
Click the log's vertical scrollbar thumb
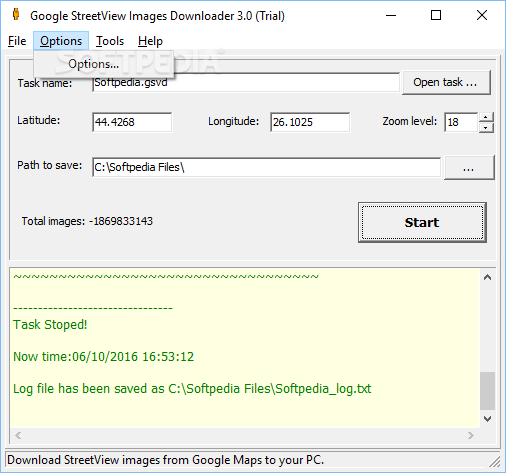click(x=487, y=391)
